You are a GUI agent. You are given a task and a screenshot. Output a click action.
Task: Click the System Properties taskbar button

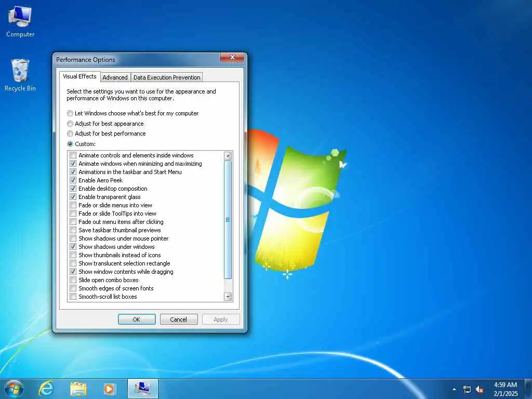[142, 389]
